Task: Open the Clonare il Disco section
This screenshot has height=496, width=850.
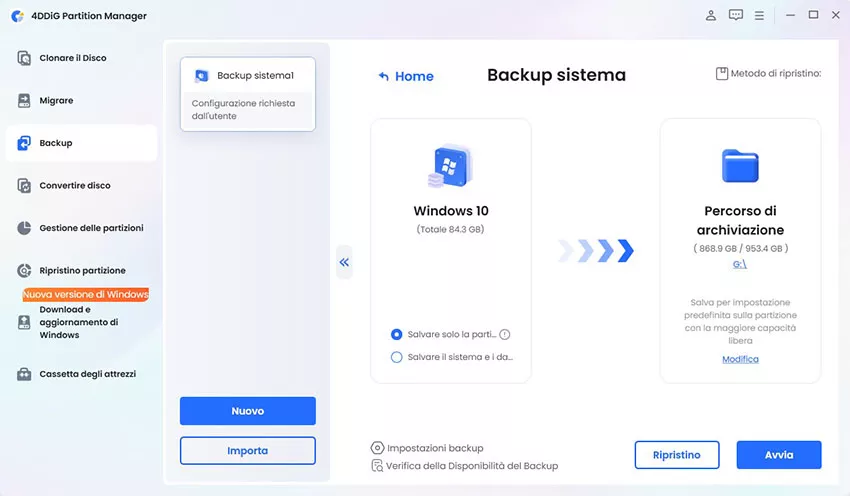Action: [73, 58]
